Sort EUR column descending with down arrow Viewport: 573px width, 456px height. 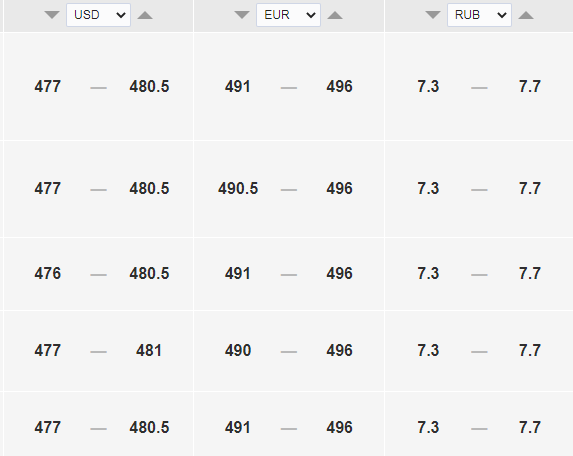(x=242, y=15)
